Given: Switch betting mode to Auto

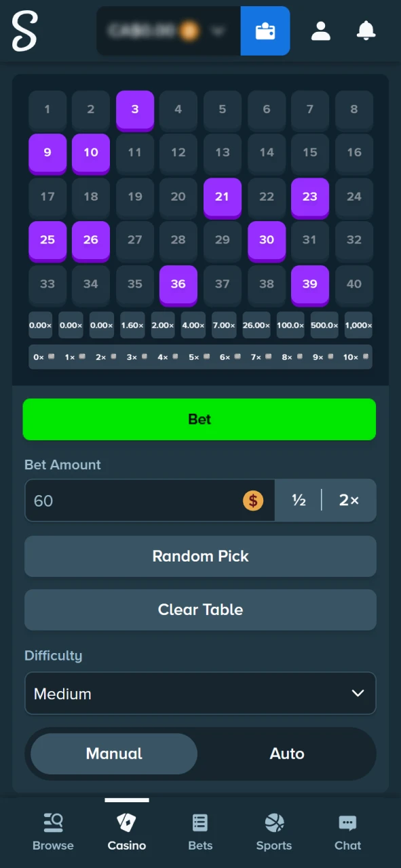Looking at the screenshot, I should 287,753.
